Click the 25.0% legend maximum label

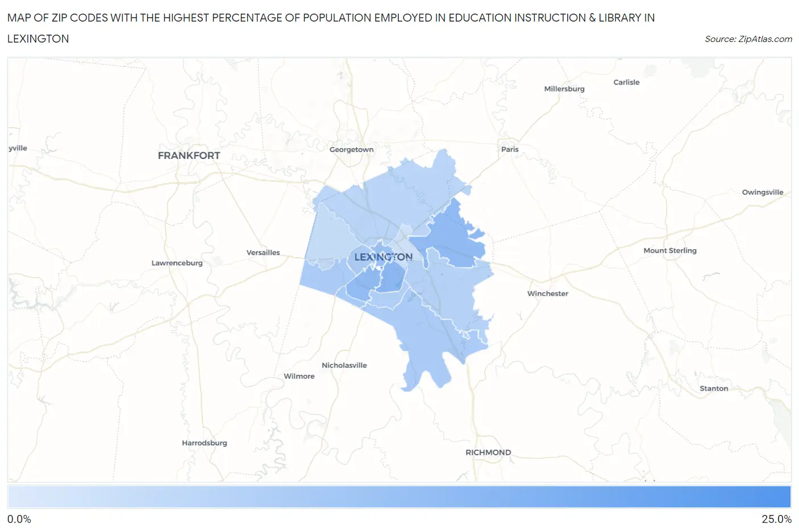(777, 519)
